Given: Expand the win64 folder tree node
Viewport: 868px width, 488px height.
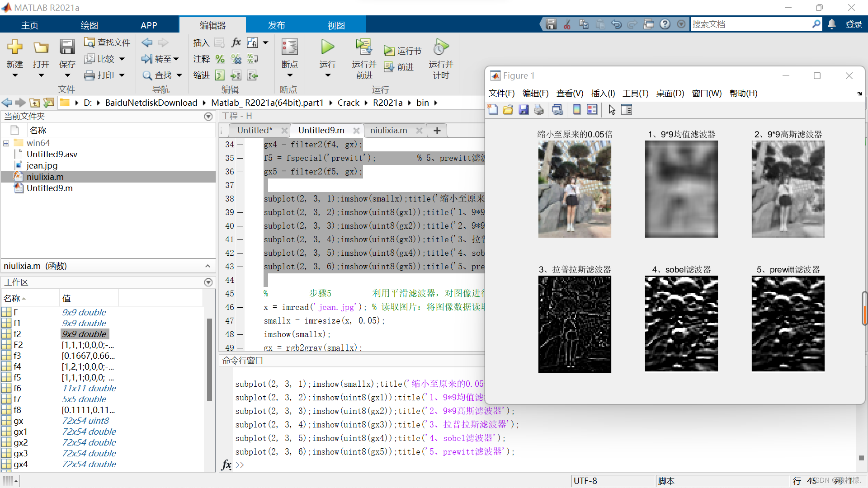Looking at the screenshot, I should tap(6, 143).
